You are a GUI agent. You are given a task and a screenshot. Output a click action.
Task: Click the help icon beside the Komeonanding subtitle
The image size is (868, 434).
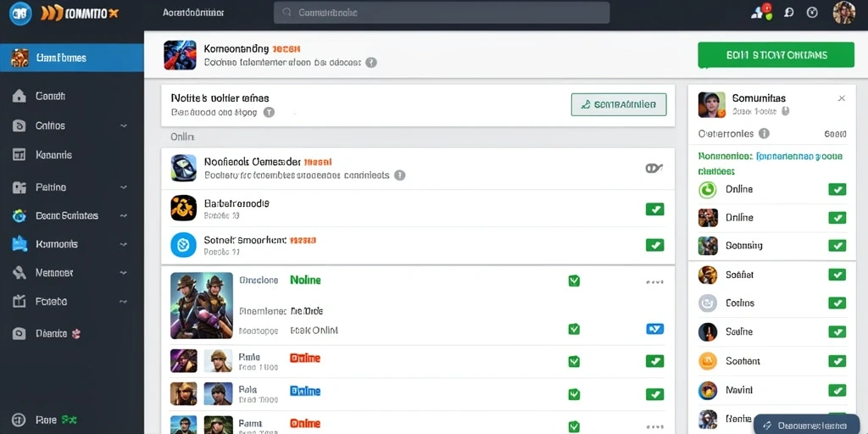tap(371, 63)
